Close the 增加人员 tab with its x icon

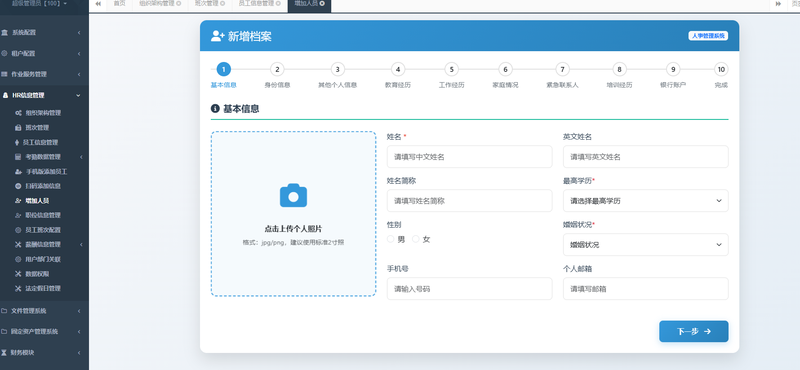tap(322, 3)
